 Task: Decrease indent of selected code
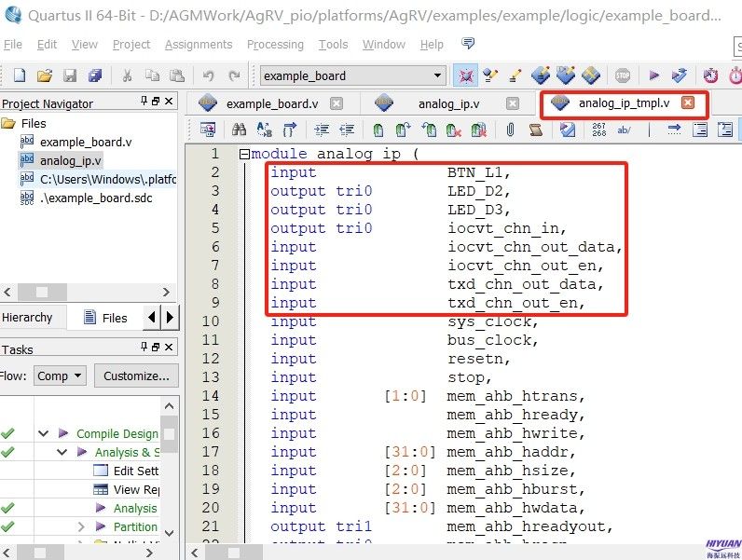point(347,130)
